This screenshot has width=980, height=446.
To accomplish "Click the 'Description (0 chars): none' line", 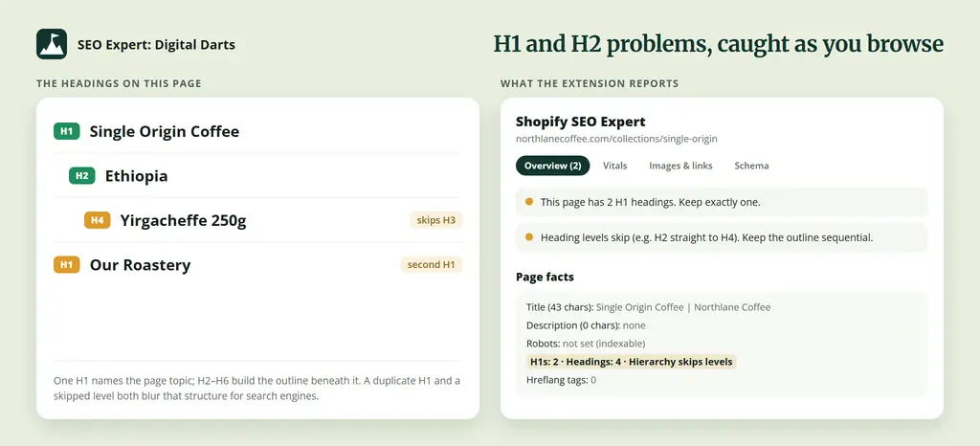I will point(586,325).
